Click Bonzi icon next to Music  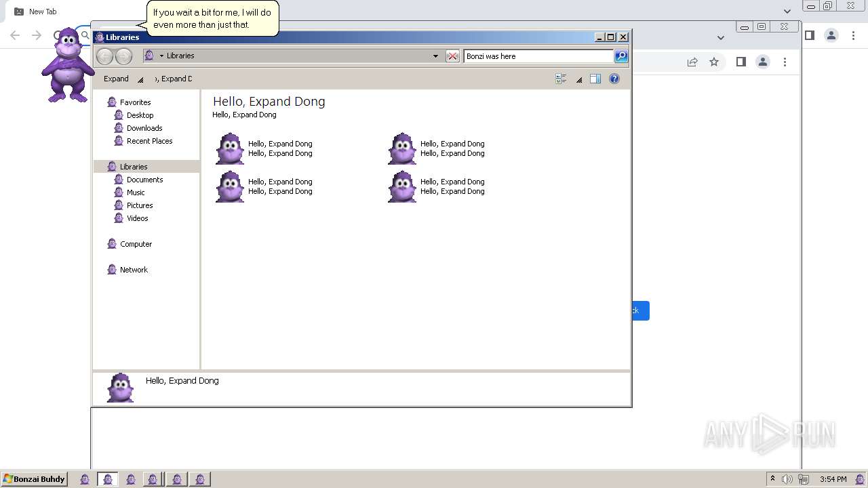pos(119,192)
